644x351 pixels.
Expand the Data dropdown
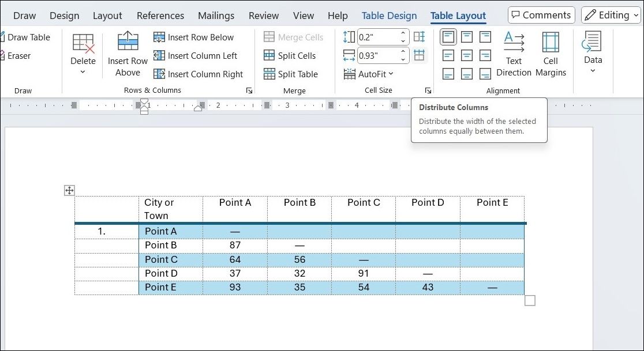click(x=593, y=53)
